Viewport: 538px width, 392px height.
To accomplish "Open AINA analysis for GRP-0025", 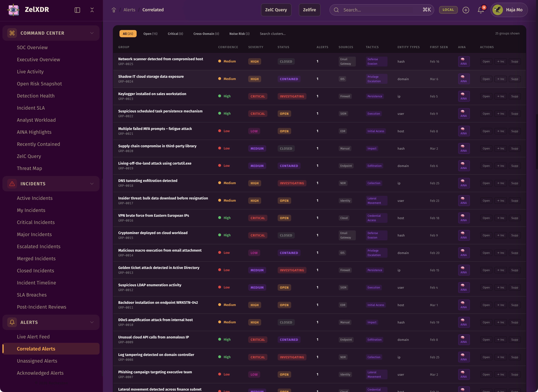I will [463, 61].
